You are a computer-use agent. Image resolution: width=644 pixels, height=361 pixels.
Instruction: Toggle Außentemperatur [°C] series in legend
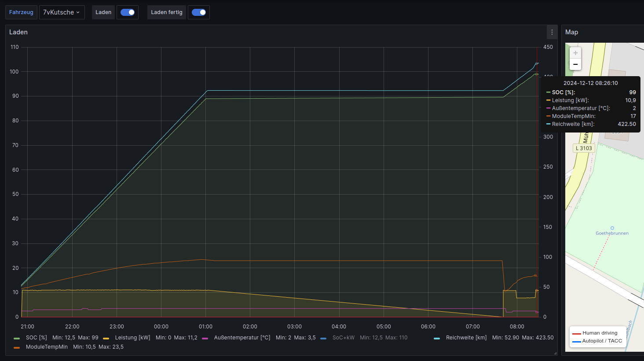[x=242, y=338]
